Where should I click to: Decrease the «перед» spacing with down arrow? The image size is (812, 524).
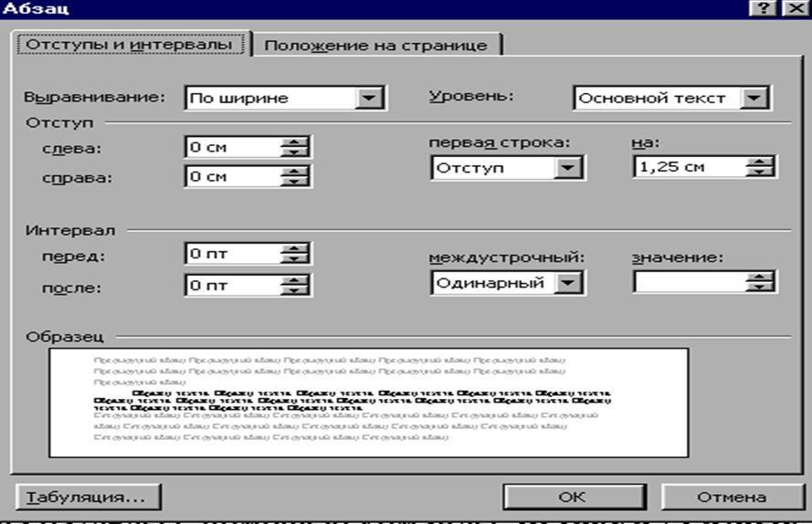(295, 259)
